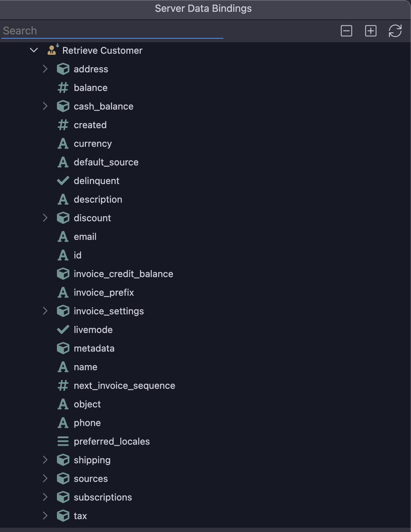Select the default_source binding

tap(106, 162)
